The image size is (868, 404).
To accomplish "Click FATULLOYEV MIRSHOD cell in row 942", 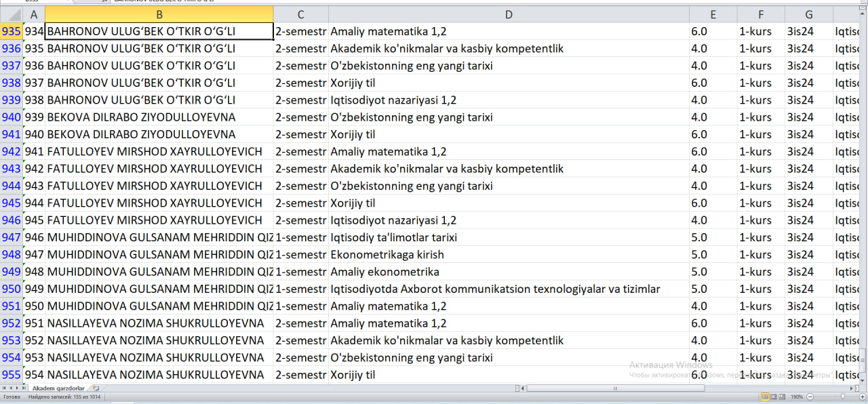I will pyautogui.click(x=159, y=152).
